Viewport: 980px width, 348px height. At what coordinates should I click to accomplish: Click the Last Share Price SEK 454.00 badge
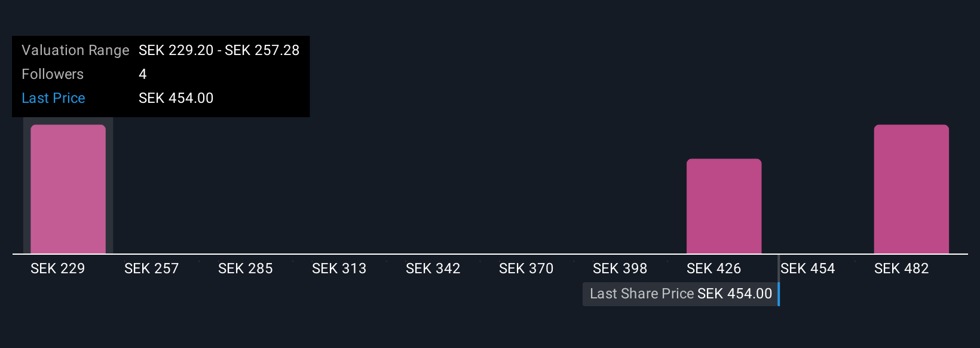pyautogui.click(x=681, y=294)
